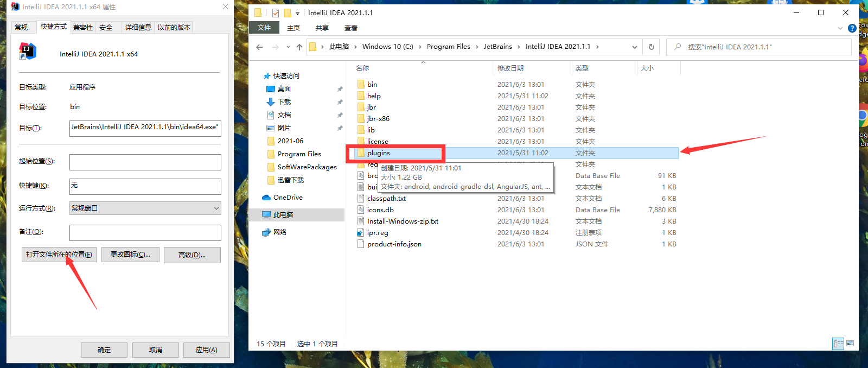Open Explorer help question mark icon
This screenshot has width=868, height=368.
[x=852, y=28]
